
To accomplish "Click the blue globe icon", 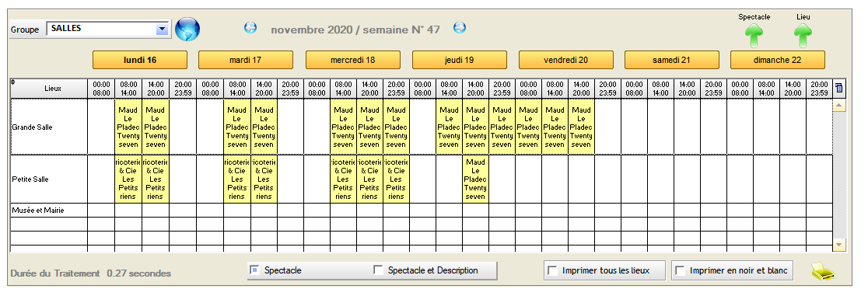I will coord(187,29).
